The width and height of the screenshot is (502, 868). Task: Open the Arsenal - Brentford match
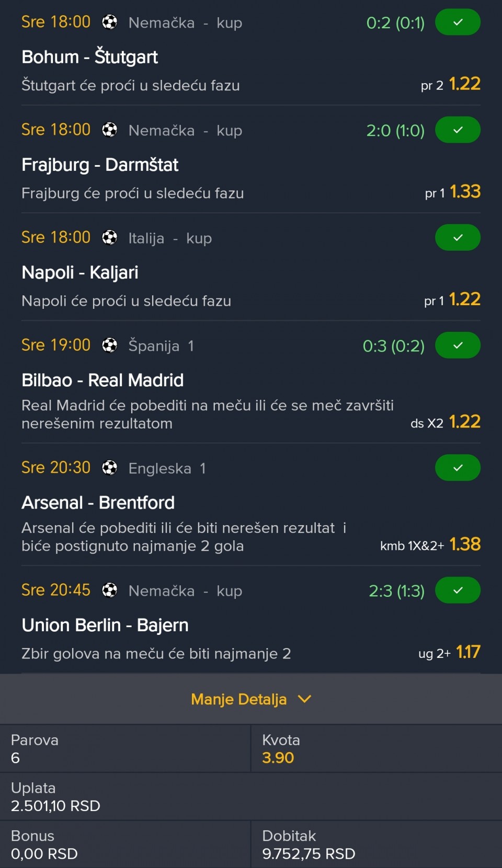click(x=98, y=503)
